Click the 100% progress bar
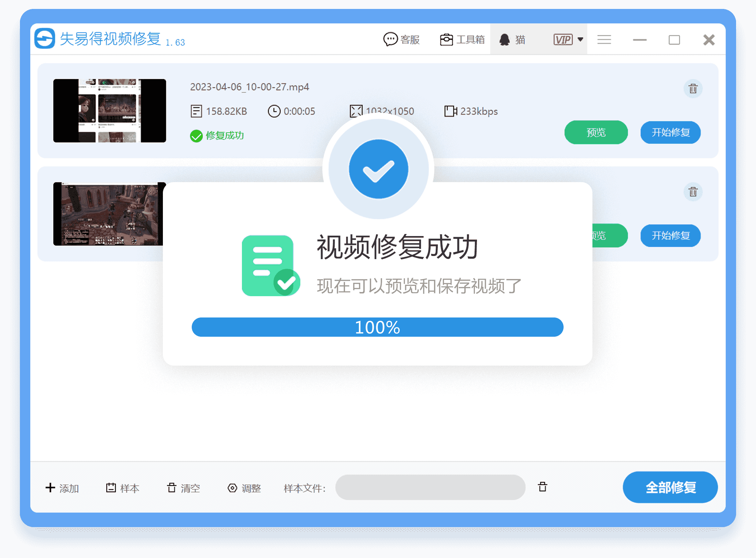 377,327
